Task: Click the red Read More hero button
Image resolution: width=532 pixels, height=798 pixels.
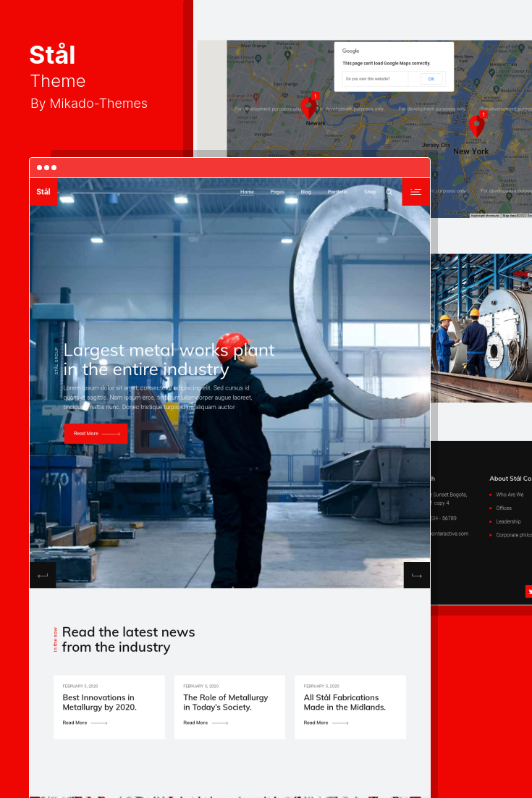Action: pyautogui.click(x=96, y=434)
